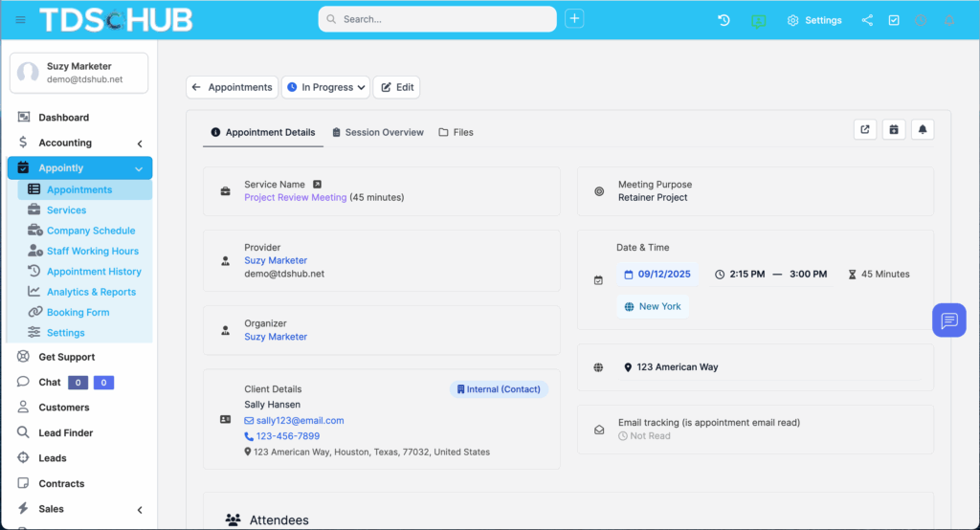Open the Project Review Meeting service link

pyautogui.click(x=295, y=198)
